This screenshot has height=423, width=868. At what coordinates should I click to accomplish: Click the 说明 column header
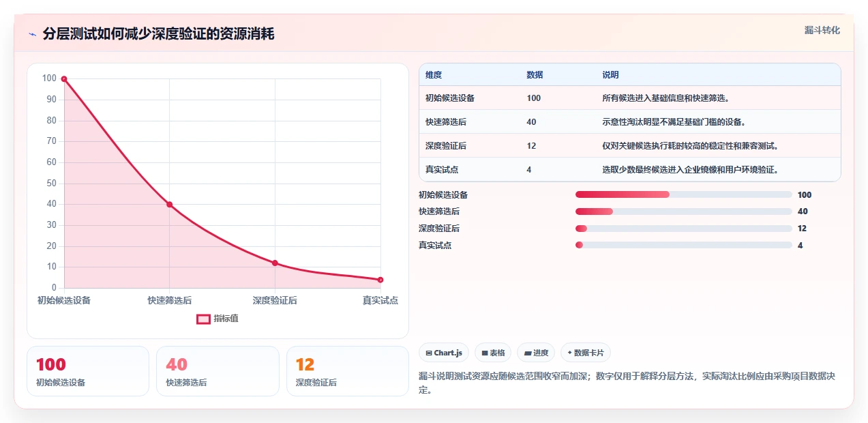point(611,75)
